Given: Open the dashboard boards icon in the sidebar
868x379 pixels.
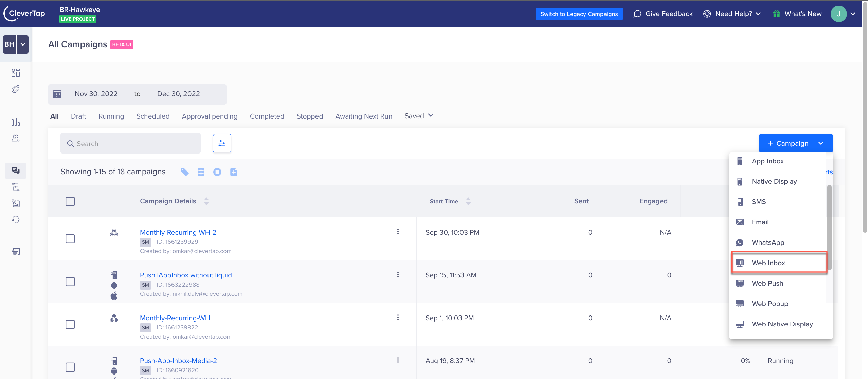Looking at the screenshot, I should [16, 73].
